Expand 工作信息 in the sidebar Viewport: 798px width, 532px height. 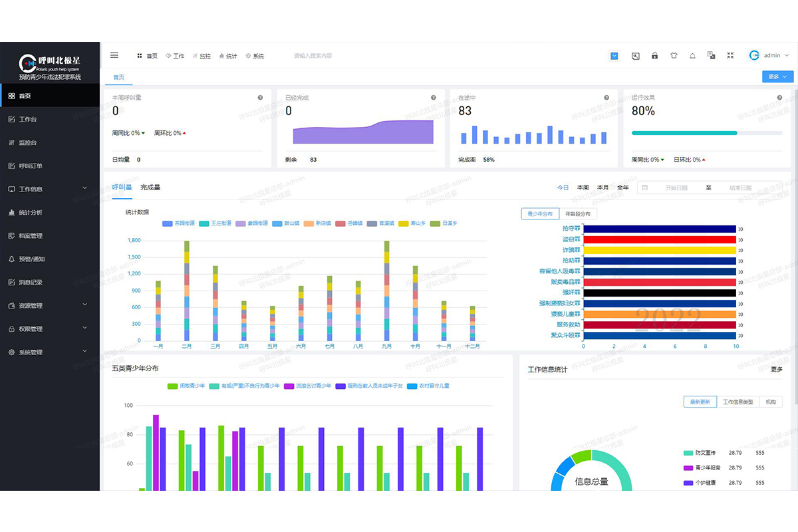[50, 190]
